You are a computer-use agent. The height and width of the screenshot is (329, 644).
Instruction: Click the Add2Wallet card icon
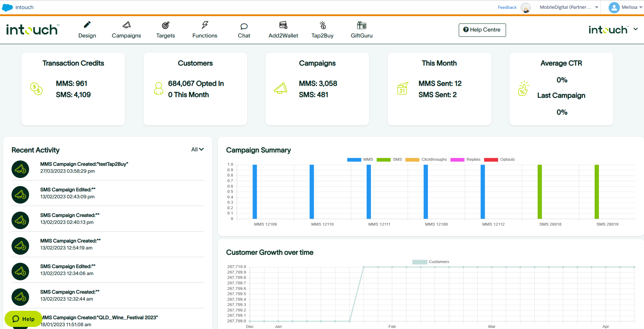(x=283, y=25)
